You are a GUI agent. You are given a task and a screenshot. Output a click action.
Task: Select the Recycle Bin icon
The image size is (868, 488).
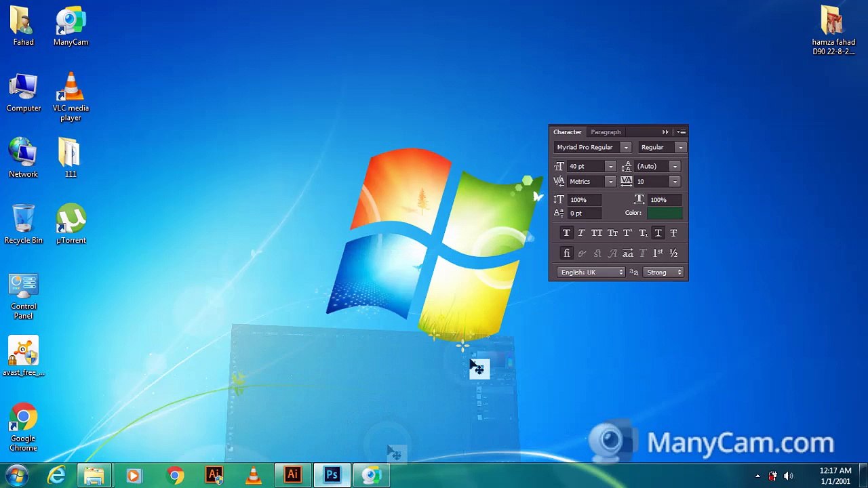coord(23,224)
